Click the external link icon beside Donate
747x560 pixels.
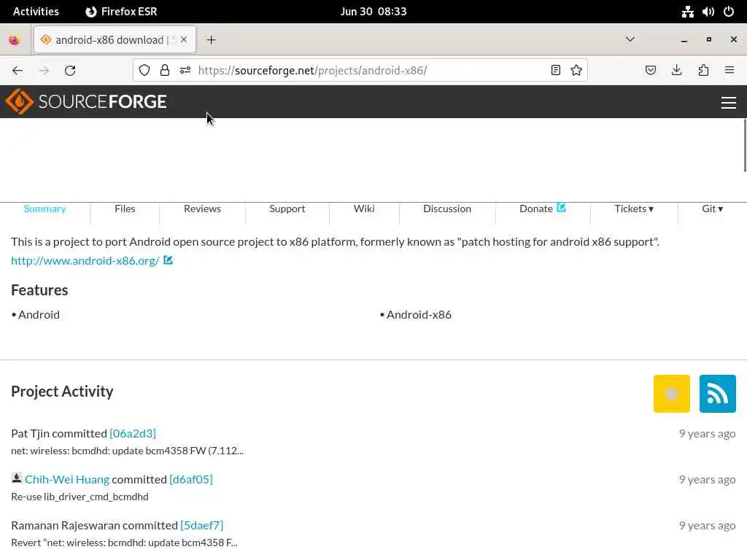click(x=561, y=208)
